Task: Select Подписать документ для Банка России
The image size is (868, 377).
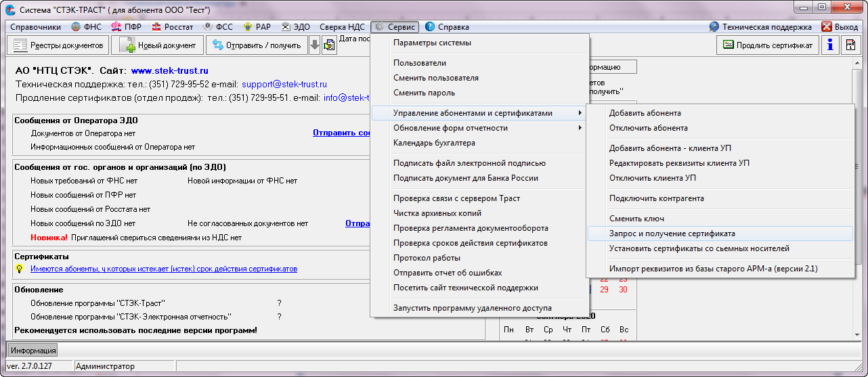Action: (x=480, y=178)
